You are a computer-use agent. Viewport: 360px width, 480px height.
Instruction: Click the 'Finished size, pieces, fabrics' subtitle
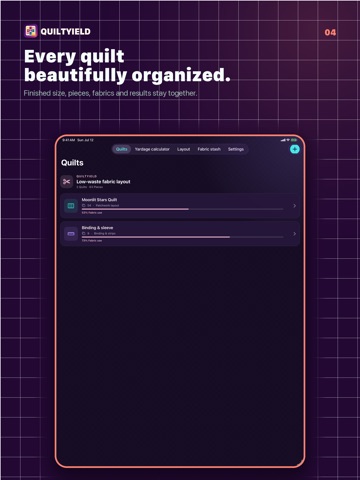110,93
